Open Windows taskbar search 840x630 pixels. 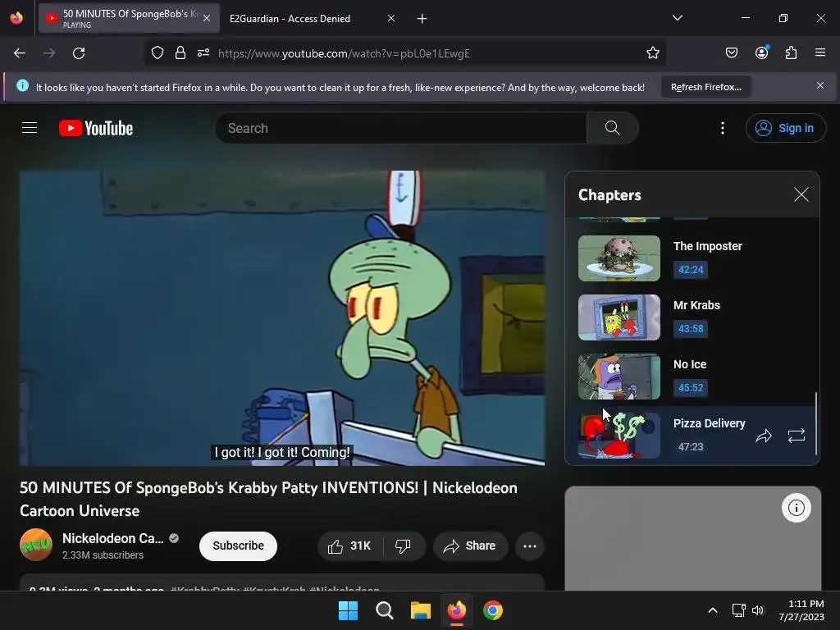pos(384,610)
